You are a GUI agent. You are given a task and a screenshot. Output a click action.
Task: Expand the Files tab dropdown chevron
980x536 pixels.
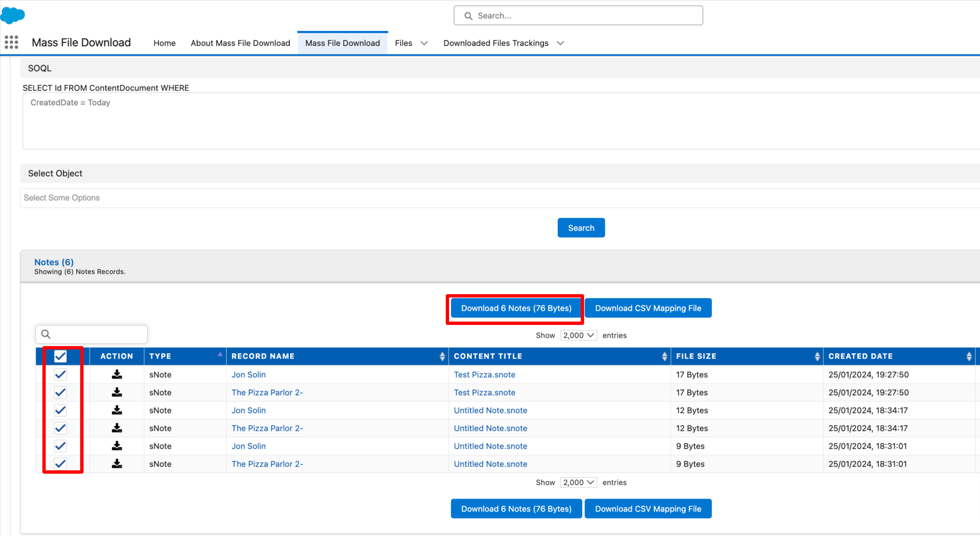[424, 43]
